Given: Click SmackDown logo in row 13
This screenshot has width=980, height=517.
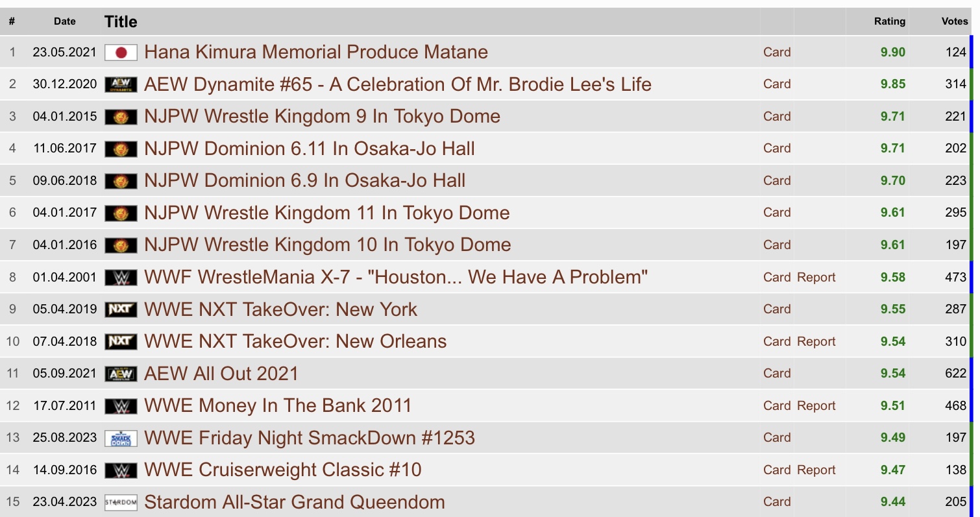Looking at the screenshot, I should tap(121, 438).
